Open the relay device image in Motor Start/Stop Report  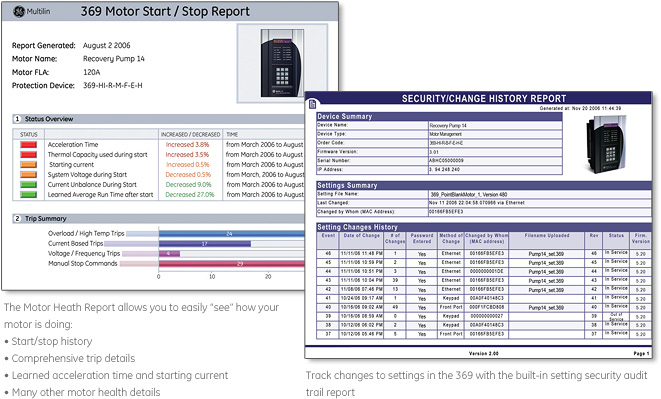(x=282, y=63)
